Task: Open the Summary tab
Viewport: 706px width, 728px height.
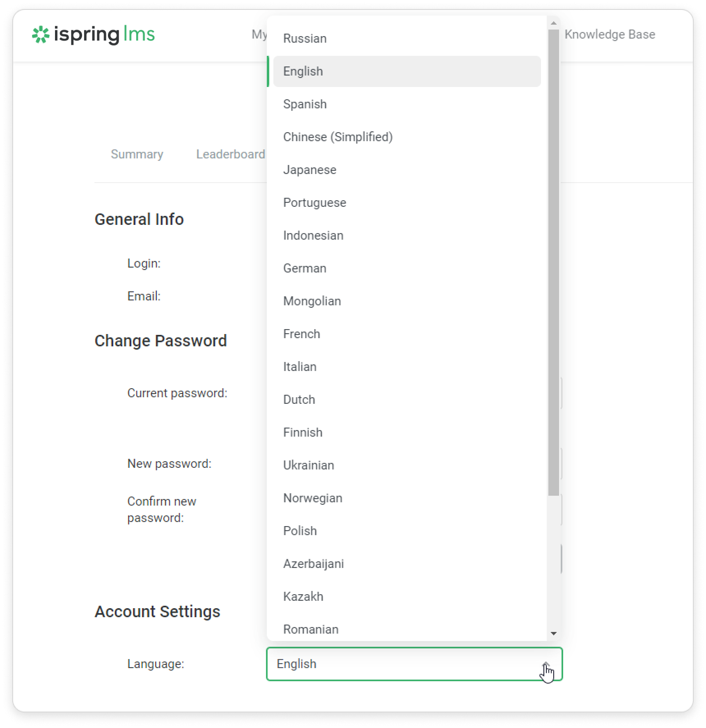Action: click(x=137, y=154)
